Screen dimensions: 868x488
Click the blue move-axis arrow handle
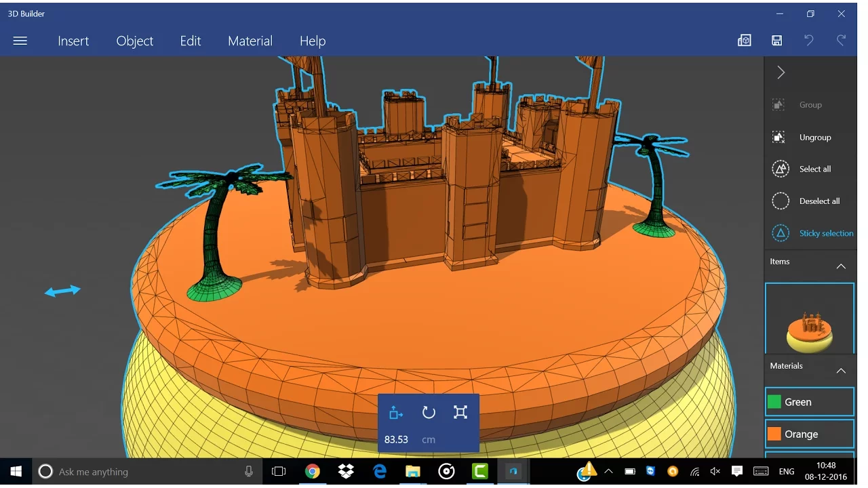62,291
